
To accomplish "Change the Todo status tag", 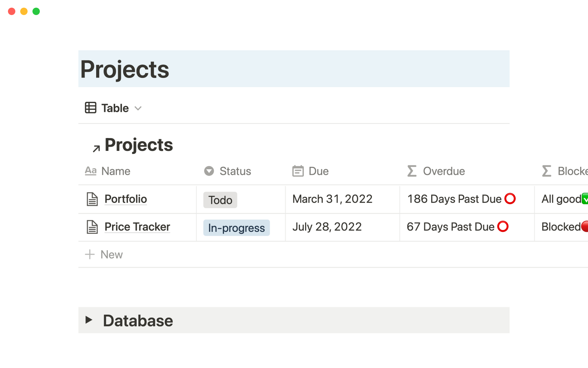I will pos(220,200).
